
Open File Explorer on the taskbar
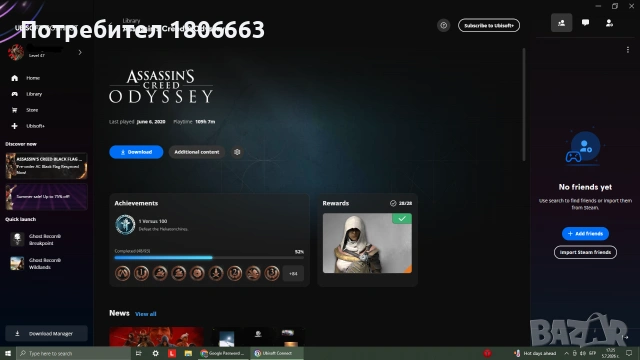[x=188, y=353]
